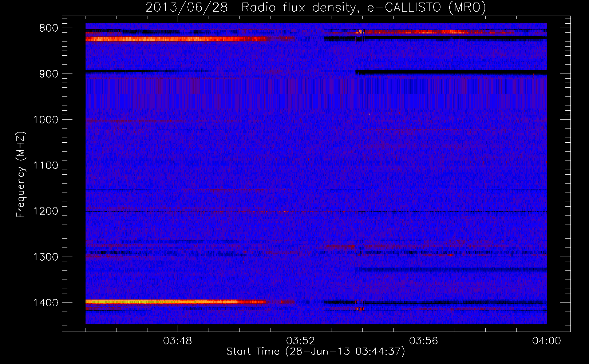Image resolution: width=589 pixels, height=364 pixels.
Task: Click the 04:00 time tick label
Action: click(547, 341)
